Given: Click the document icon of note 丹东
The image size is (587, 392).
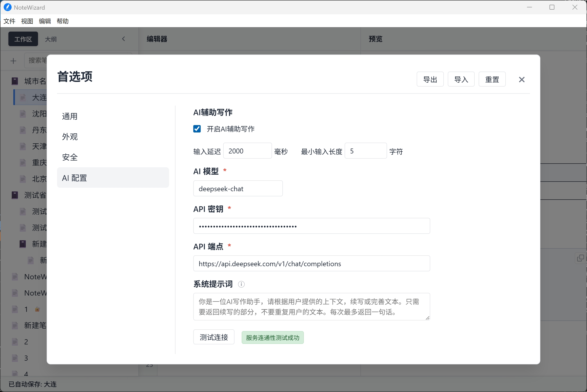Looking at the screenshot, I should tap(23, 130).
